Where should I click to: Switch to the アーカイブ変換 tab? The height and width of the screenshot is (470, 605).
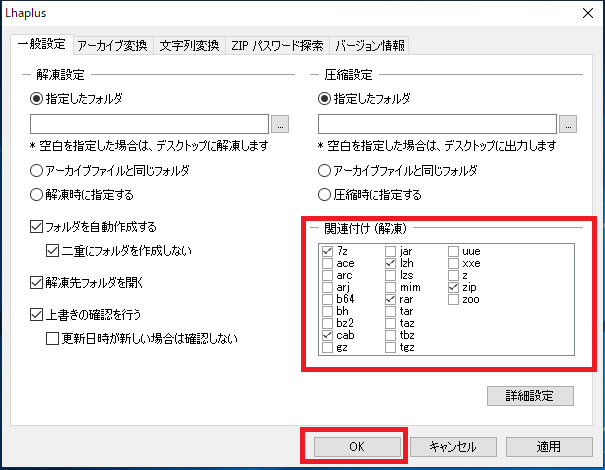[112, 46]
